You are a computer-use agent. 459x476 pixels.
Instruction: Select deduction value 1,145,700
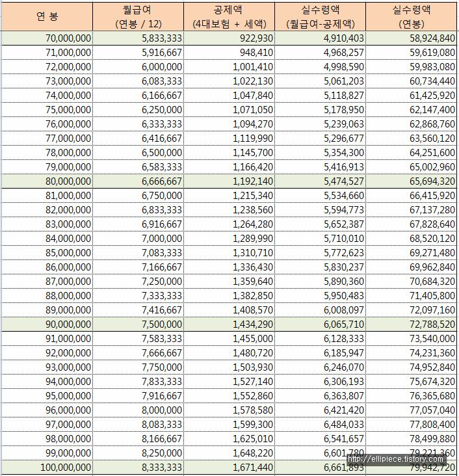229,152
